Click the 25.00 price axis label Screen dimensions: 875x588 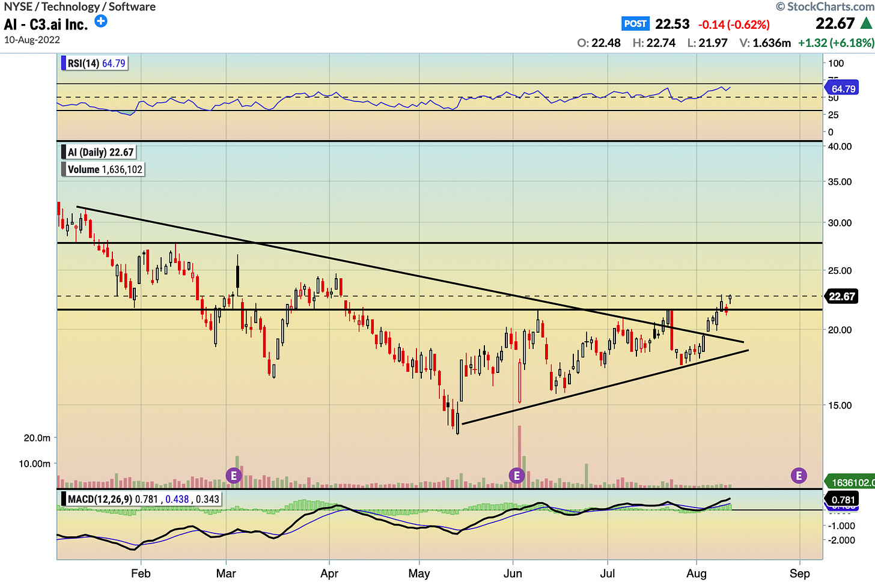pos(840,270)
